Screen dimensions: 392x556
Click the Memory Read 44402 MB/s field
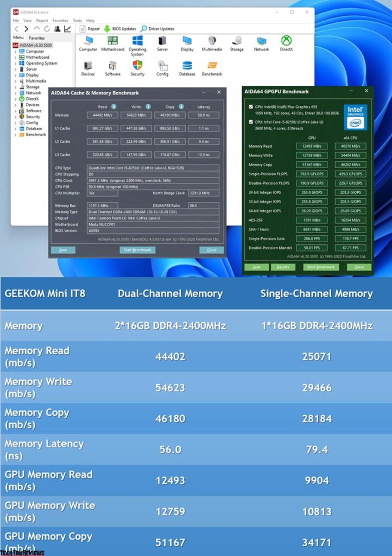click(102, 115)
